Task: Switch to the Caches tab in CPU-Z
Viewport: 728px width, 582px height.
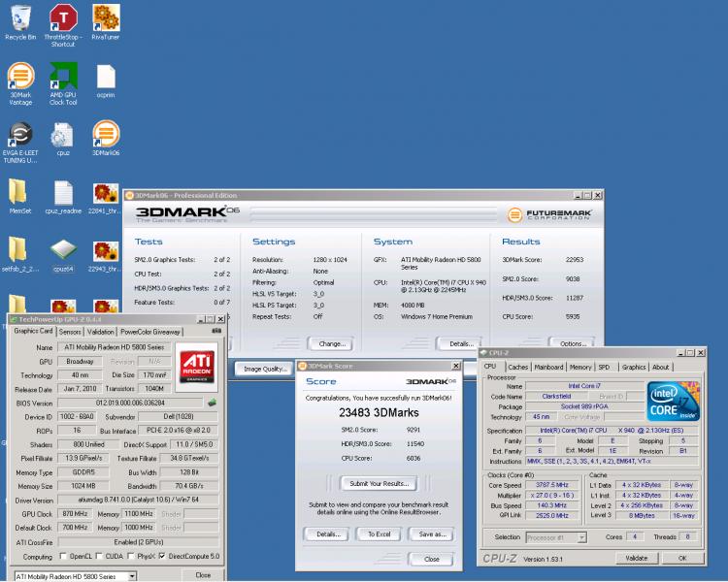Action: pyautogui.click(x=517, y=367)
